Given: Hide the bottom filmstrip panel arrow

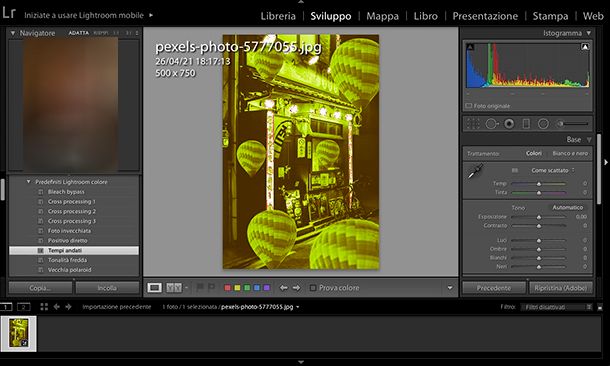Looking at the screenshot, I should click(301, 362).
